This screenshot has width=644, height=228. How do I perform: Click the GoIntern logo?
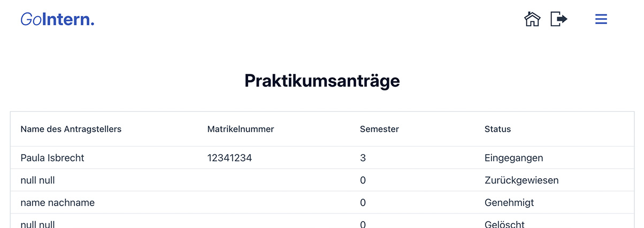point(57,20)
